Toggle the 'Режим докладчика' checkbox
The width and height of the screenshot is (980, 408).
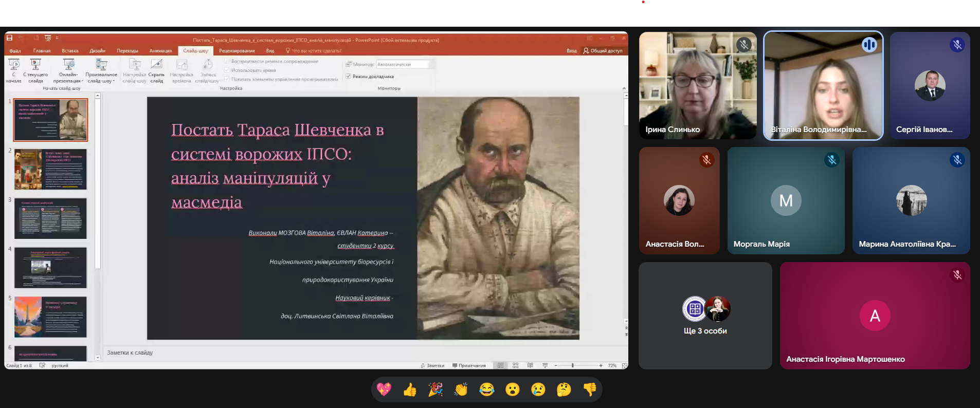[x=349, y=76]
